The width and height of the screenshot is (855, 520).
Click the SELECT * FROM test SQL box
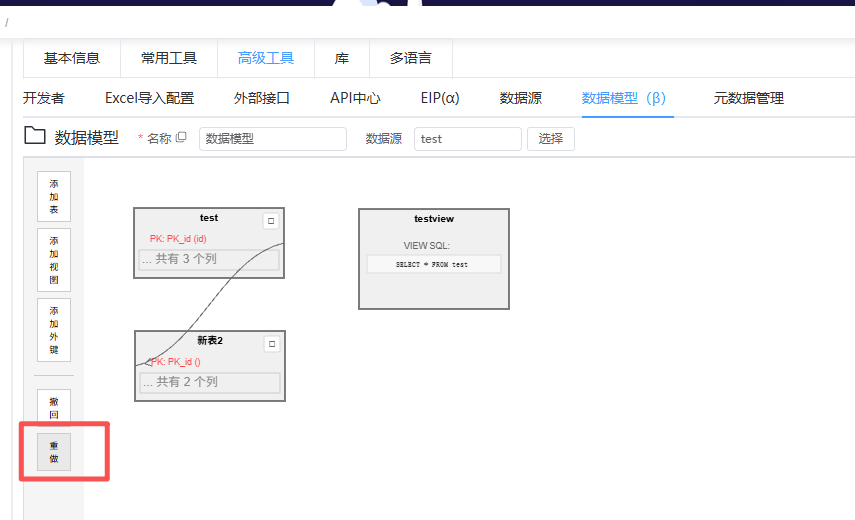tap(434, 264)
